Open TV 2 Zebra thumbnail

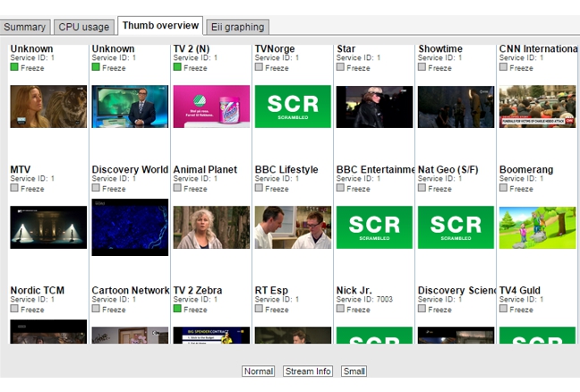211,336
